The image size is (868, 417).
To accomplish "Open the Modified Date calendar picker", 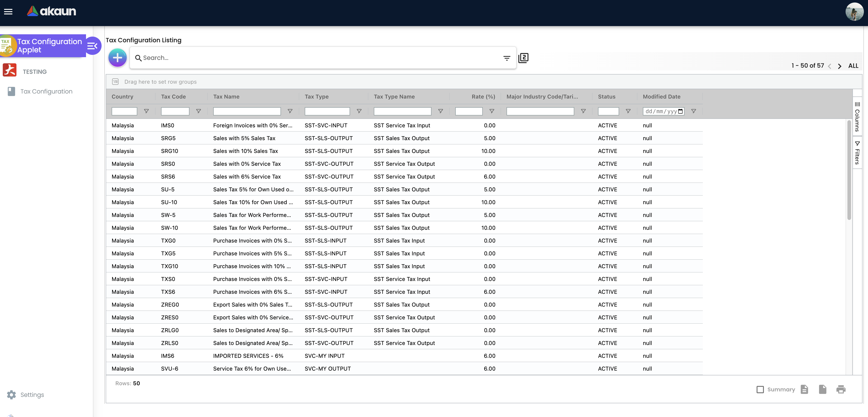I will click(680, 111).
